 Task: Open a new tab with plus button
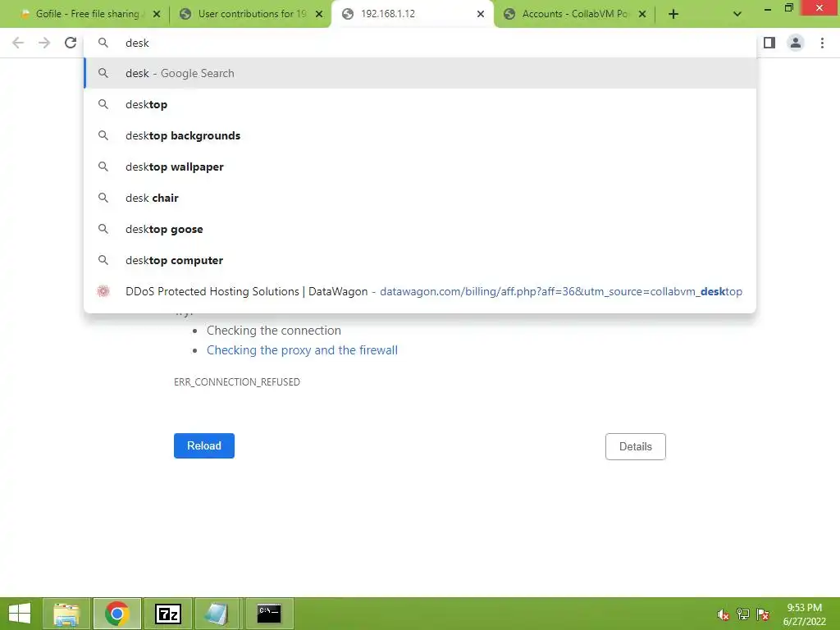(x=673, y=15)
